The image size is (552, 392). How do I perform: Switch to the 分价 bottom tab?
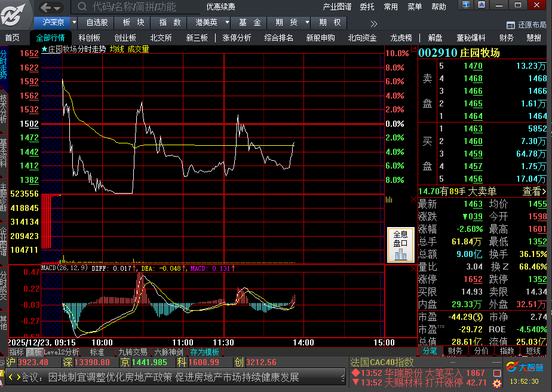(x=481, y=351)
